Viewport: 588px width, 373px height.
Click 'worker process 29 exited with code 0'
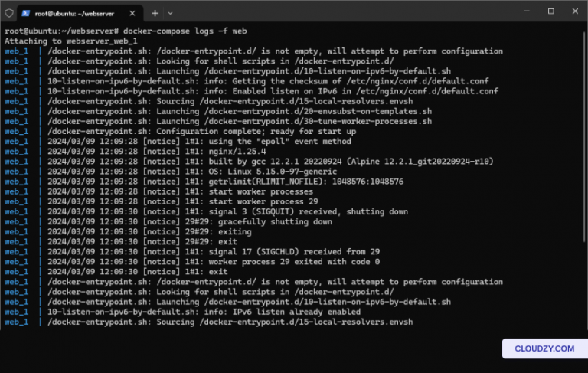(x=276, y=261)
